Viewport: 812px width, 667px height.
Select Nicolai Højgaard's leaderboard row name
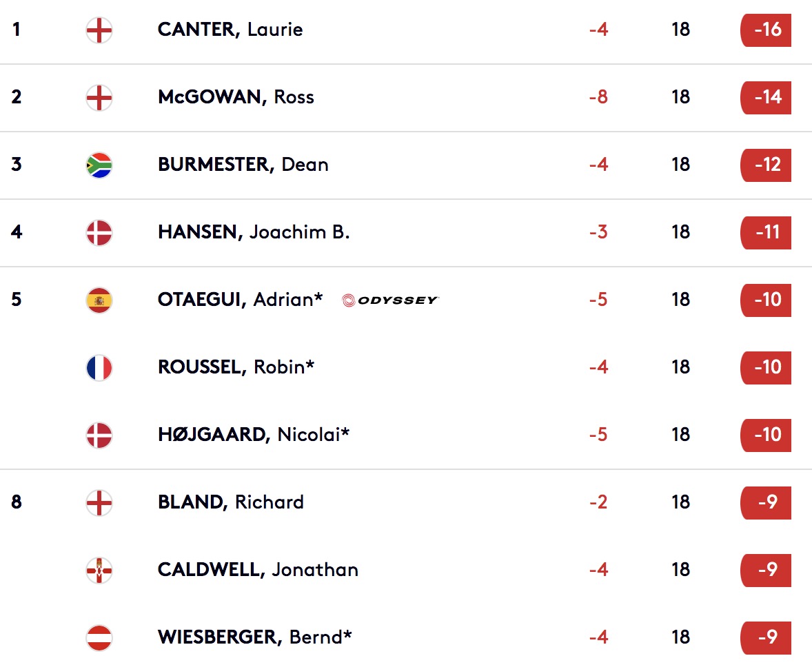(254, 435)
